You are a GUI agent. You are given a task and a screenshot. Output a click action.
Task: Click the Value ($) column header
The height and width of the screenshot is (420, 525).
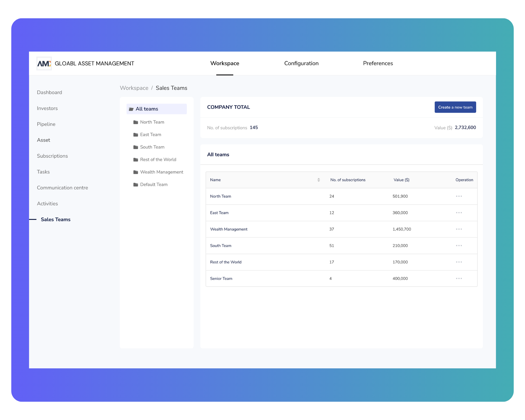[x=401, y=180]
